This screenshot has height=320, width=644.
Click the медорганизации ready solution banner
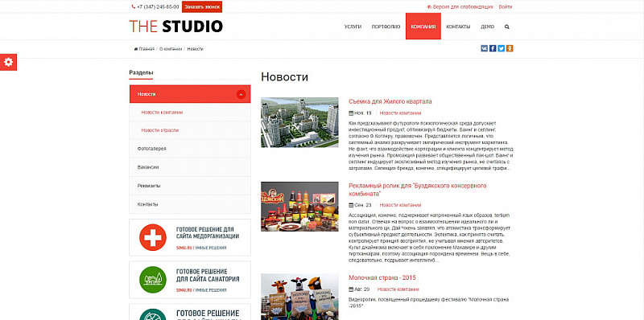tap(190, 237)
